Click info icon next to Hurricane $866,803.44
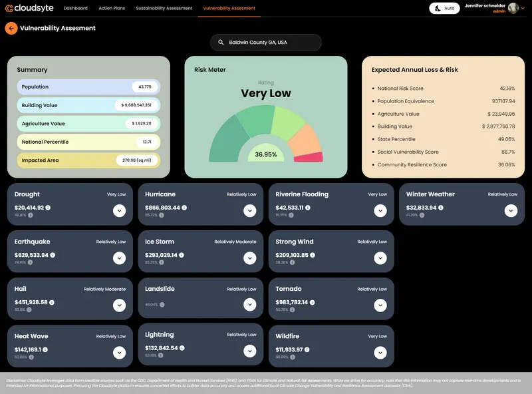 click(x=184, y=208)
